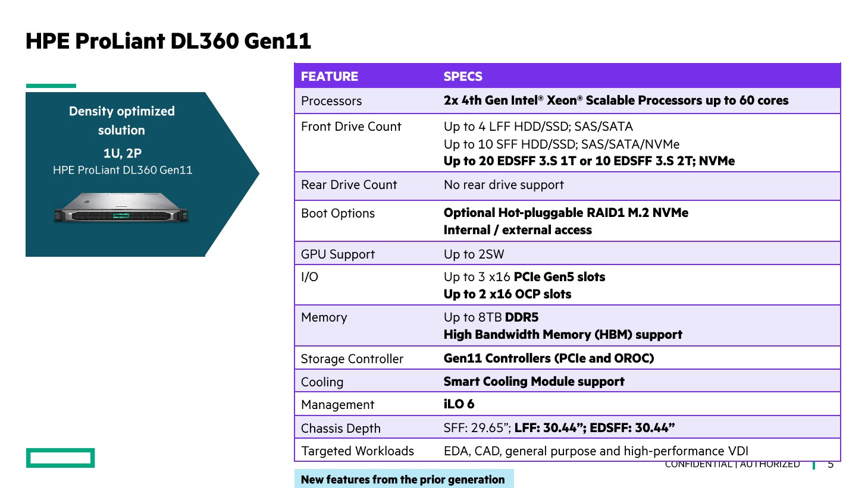This screenshot has height=488, width=868.
Task: Click the DL360 server product image
Action: (x=121, y=207)
